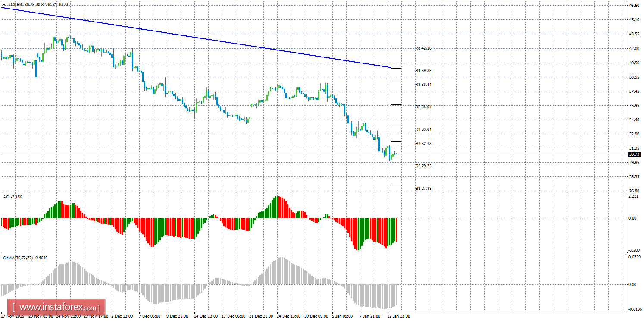Select the R2 36.01 pivot label

point(423,107)
